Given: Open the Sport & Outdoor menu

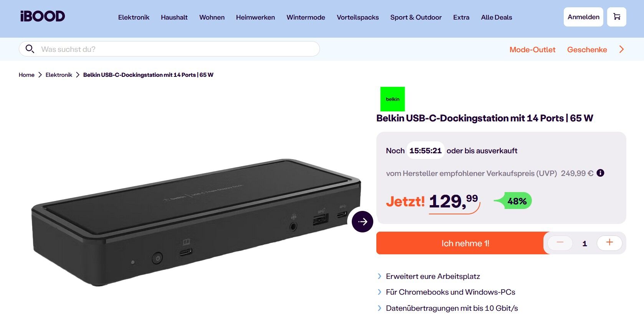Looking at the screenshot, I should 416,17.
